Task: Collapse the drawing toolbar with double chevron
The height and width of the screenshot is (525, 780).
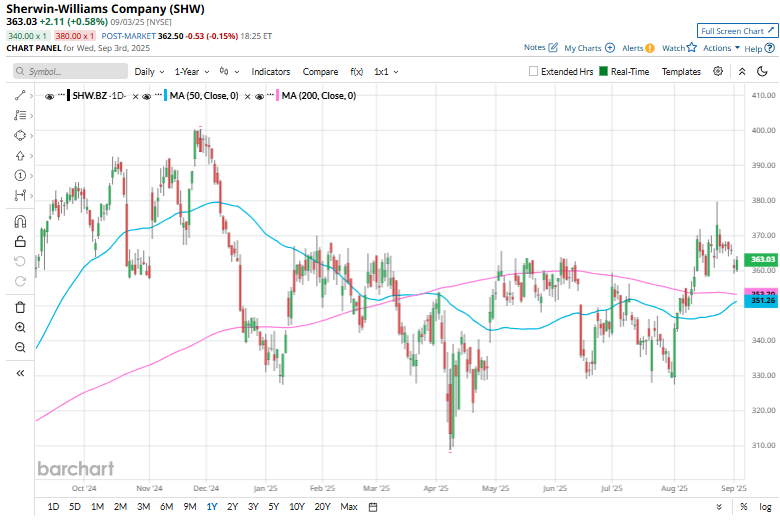Action: (20, 373)
